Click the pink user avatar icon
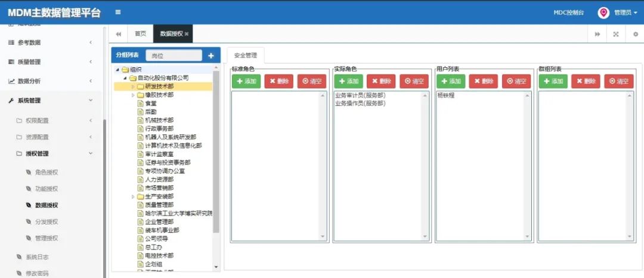Viewport: 644px width, 278px height. [603, 13]
